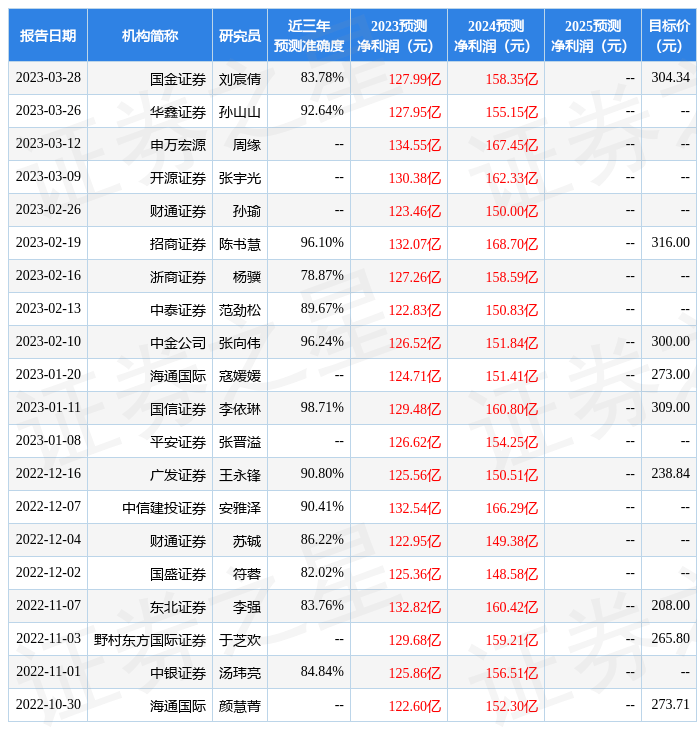
Task: Select accuracy value 83.78%
Action: (322, 77)
